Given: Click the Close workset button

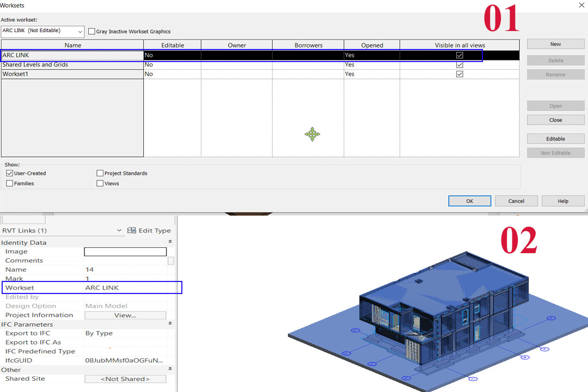Looking at the screenshot, I should coord(555,120).
